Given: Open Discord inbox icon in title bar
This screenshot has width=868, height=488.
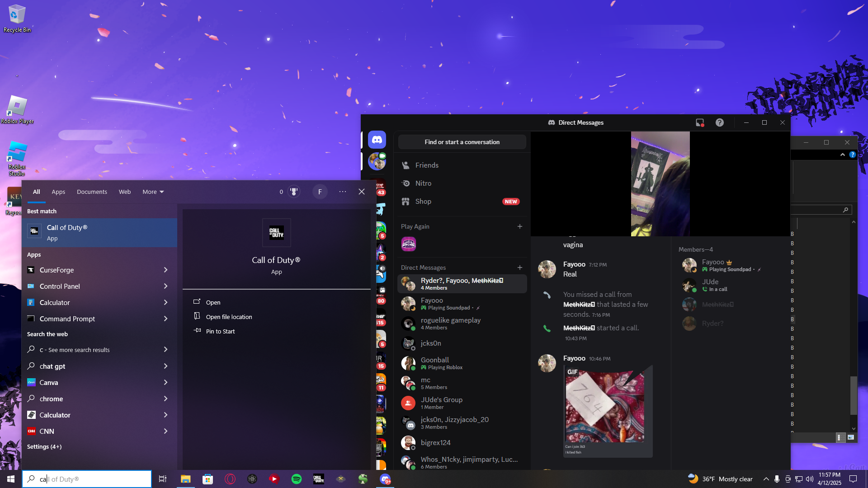Looking at the screenshot, I should point(700,122).
